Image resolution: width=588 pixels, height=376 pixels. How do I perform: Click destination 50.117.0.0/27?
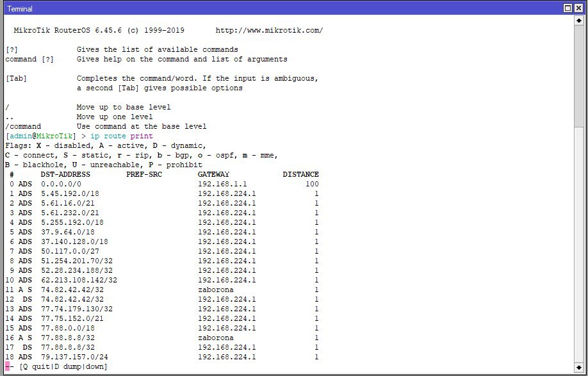(70, 251)
